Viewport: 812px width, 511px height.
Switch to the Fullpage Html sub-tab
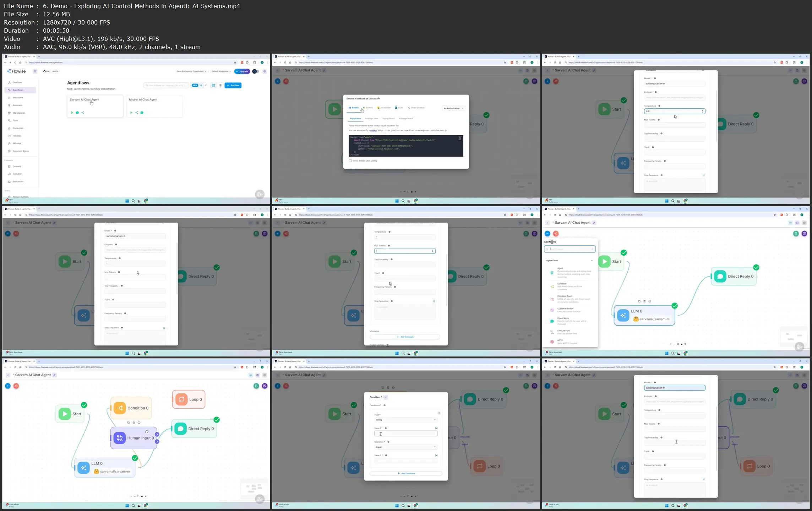(x=371, y=119)
